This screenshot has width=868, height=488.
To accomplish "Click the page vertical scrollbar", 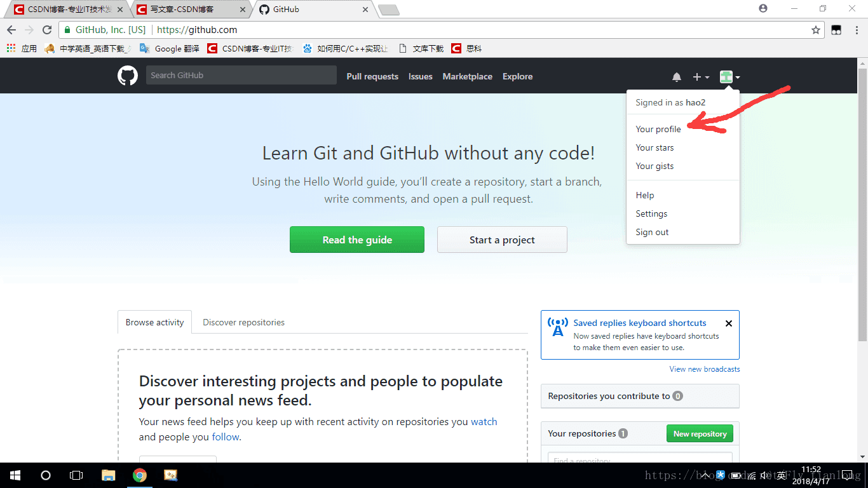I will coord(862,203).
